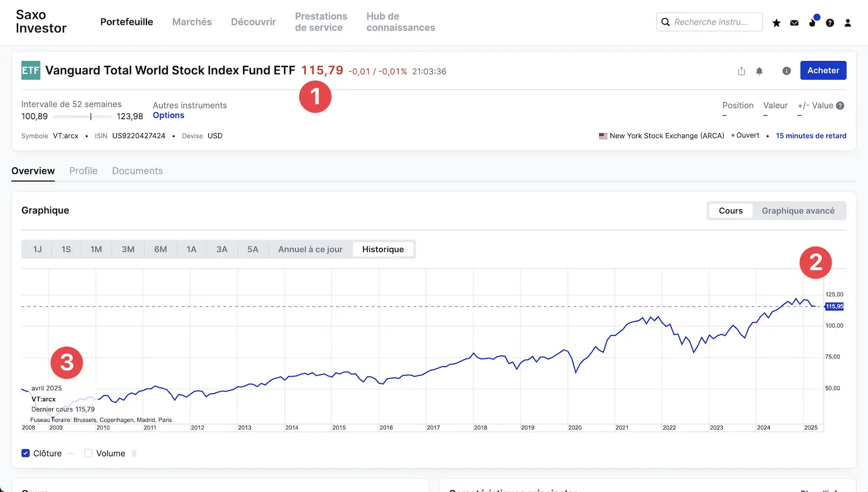Select the 5A time range
Viewport: 868px width, 492px height.
tap(253, 249)
